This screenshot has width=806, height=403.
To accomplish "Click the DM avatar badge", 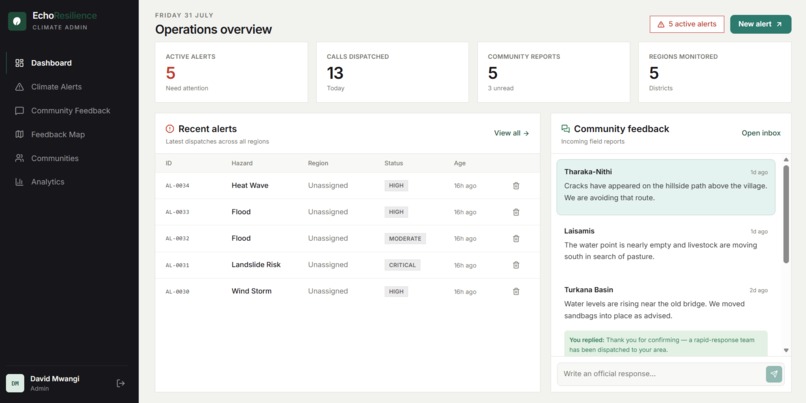I will (15, 383).
